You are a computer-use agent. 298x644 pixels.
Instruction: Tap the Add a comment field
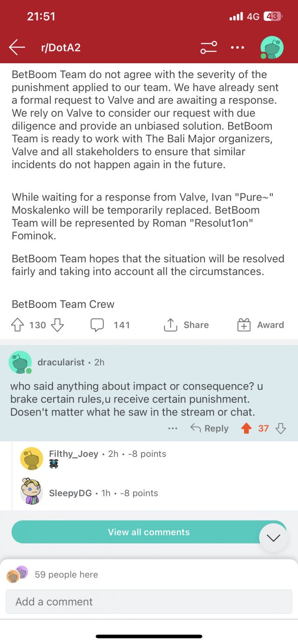(149, 602)
